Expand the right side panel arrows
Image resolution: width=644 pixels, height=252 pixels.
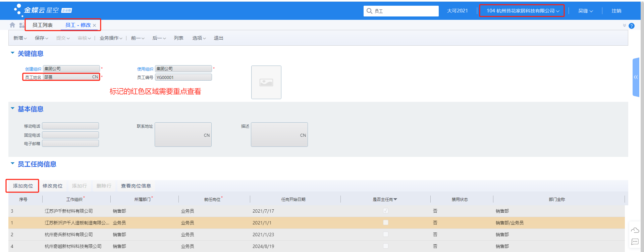(636, 77)
